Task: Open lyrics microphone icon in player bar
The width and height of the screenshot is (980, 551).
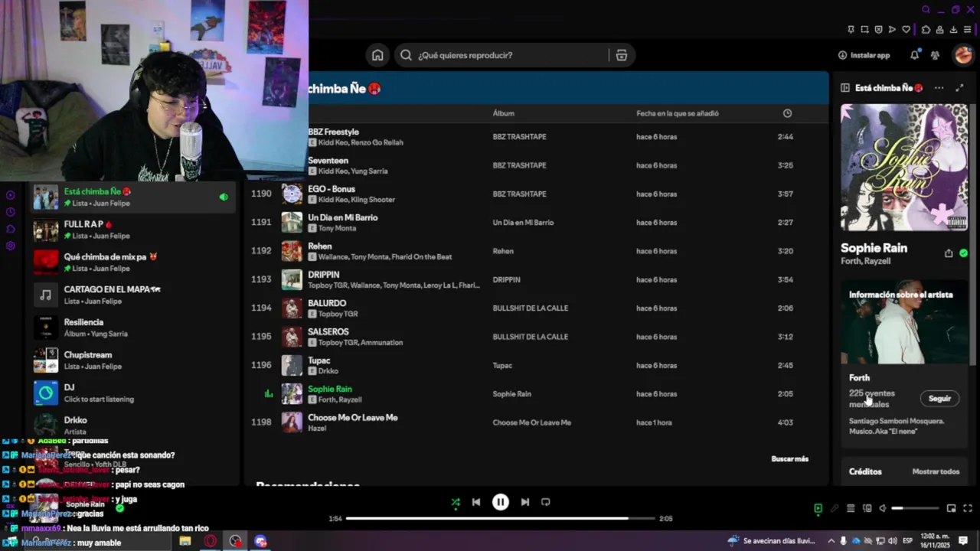Action: [835, 508]
